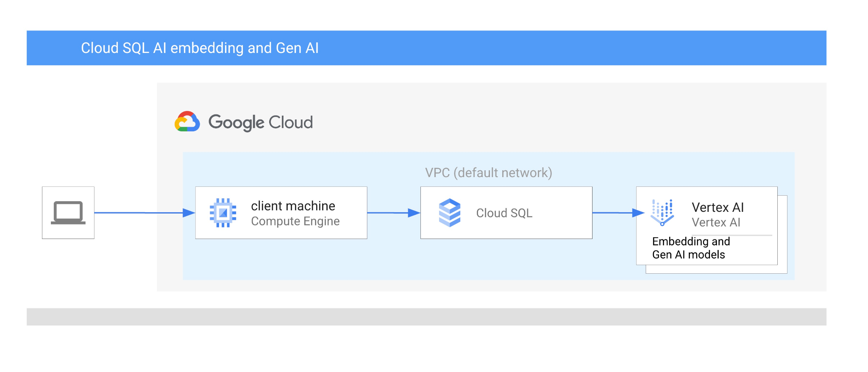Click the "Google Cloud" wordmark text
This screenshot has width=868, height=372.
coord(261,122)
